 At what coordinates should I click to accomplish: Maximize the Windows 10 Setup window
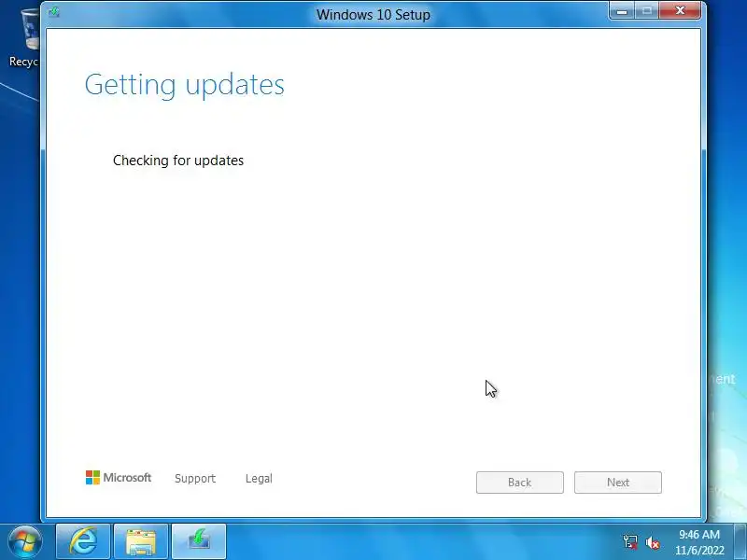point(647,11)
